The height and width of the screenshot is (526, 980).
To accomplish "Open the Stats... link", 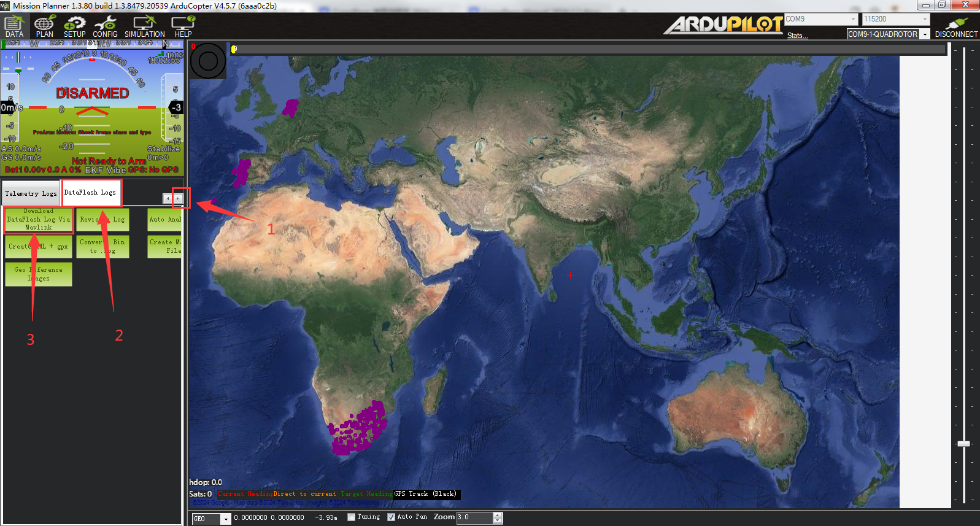I will point(797,36).
